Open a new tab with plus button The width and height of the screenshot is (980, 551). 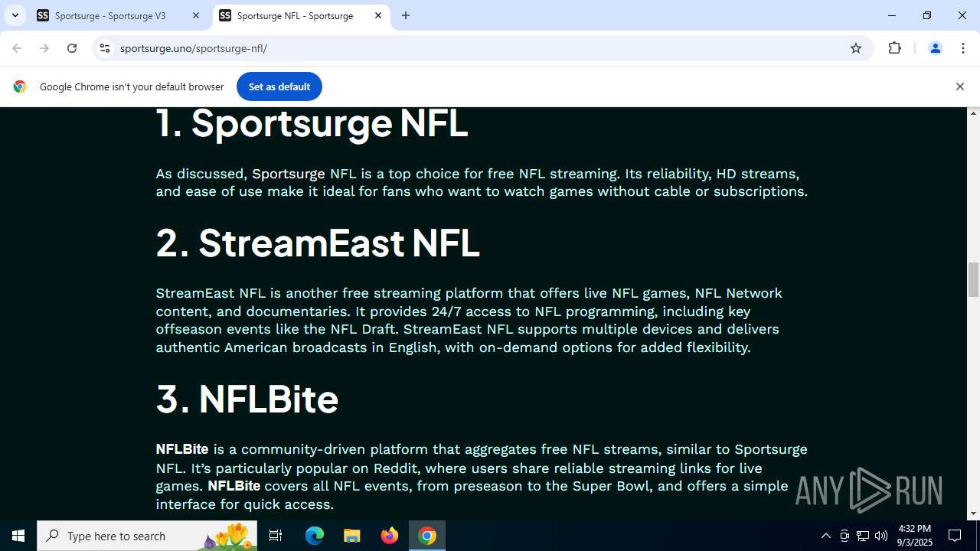pos(406,15)
